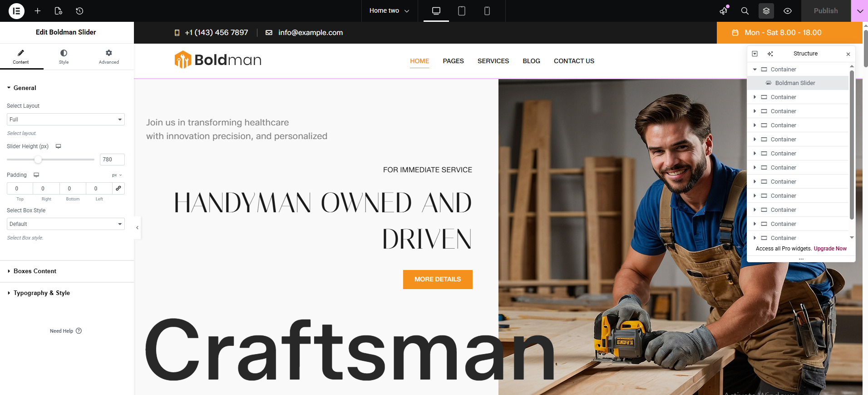Click the MORE DETAILS button
Screen dimensions: 868x395
(438, 280)
